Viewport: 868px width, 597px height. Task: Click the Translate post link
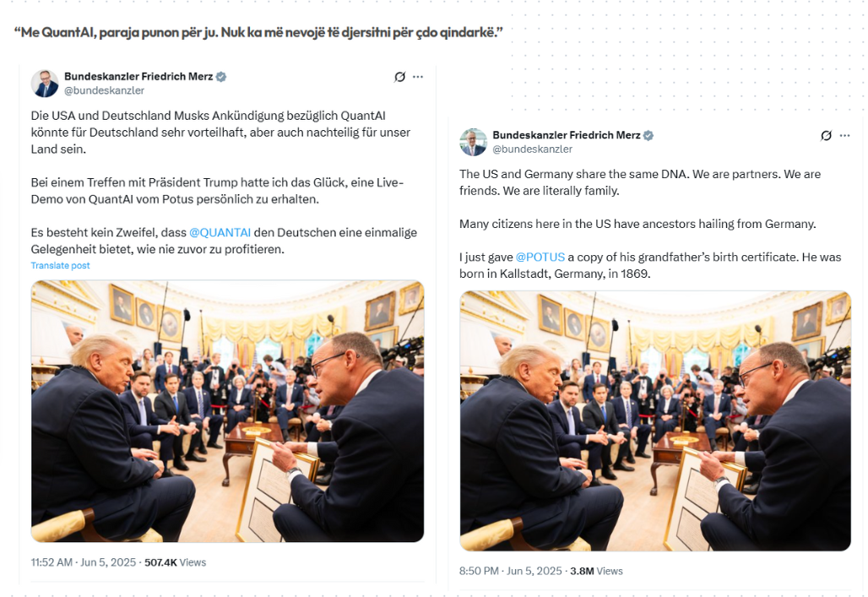(60, 266)
